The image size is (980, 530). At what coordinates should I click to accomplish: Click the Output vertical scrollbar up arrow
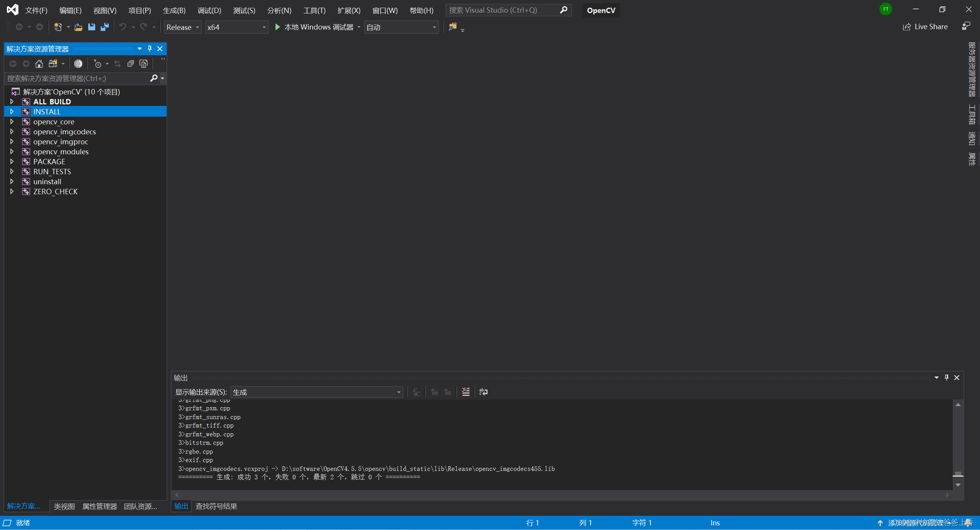tap(958, 405)
